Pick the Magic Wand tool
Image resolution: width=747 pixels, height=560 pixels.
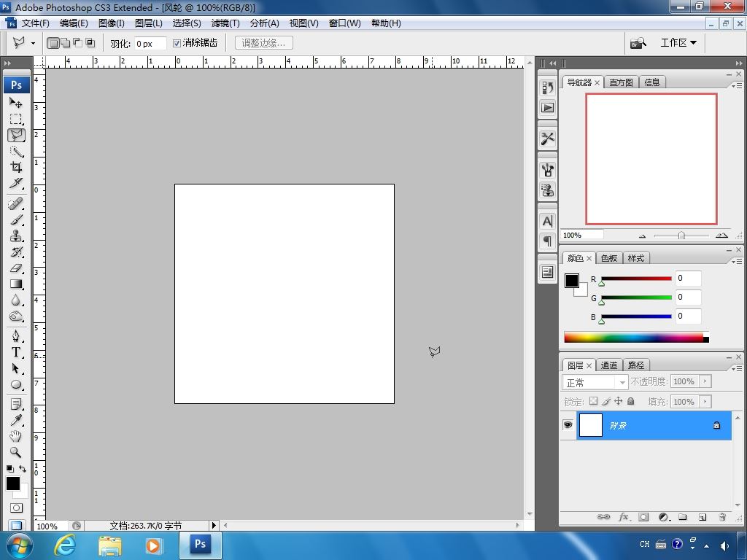click(x=15, y=152)
